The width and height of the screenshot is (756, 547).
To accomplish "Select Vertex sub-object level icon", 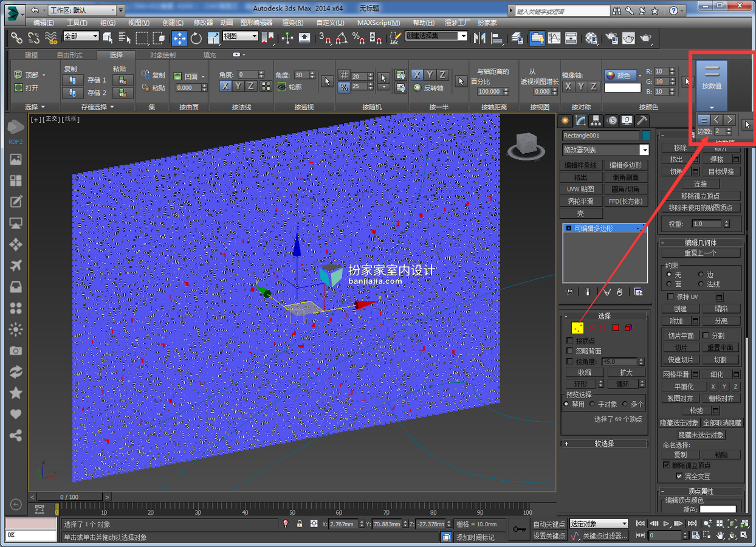I will [578, 328].
